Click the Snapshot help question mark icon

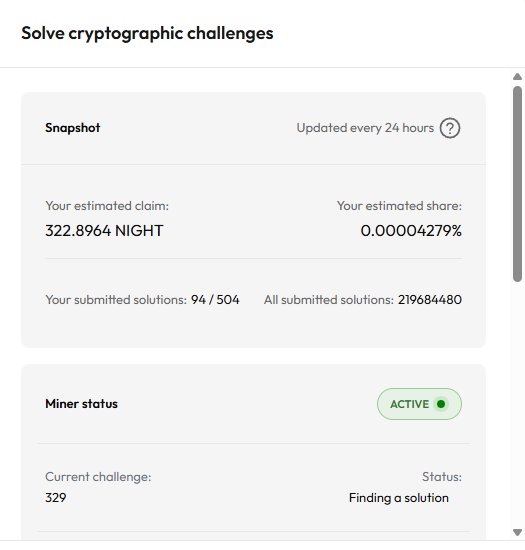tap(450, 128)
